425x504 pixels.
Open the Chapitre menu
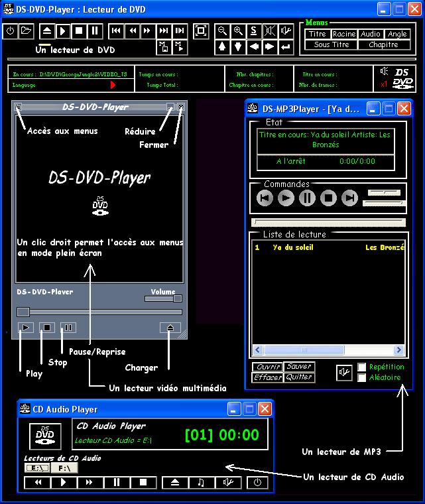(383, 44)
